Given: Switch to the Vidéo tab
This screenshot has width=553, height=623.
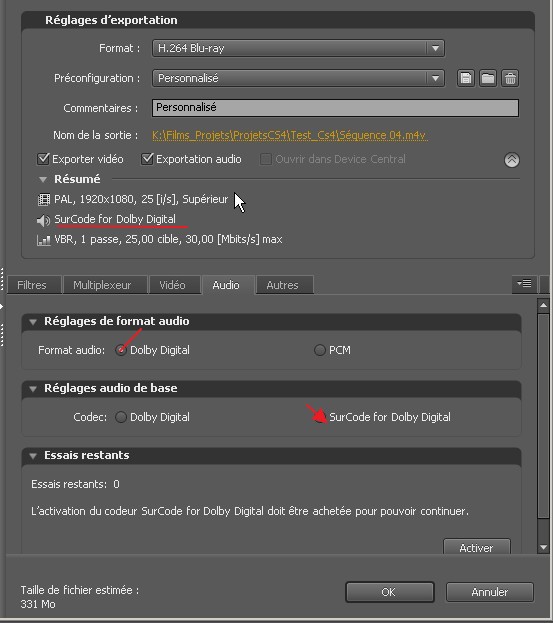Looking at the screenshot, I should [x=172, y=285].
